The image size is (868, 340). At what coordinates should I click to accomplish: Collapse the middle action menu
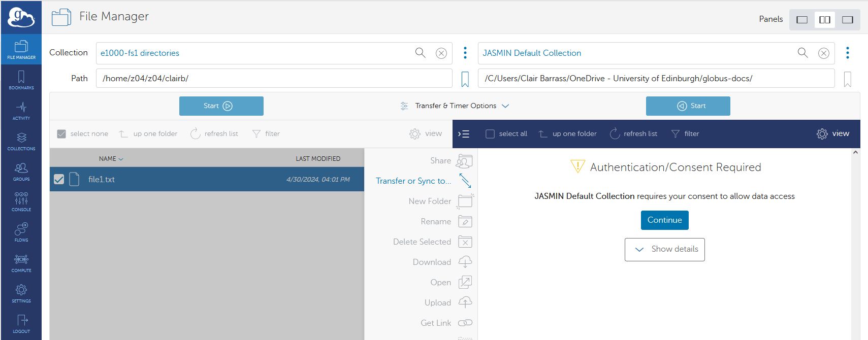click(464, 134)
